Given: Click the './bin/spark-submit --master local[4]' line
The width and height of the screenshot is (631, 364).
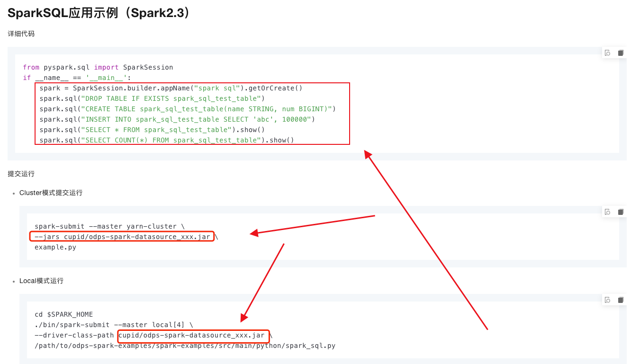Looking at the screenshot, I should coord(114,325).
